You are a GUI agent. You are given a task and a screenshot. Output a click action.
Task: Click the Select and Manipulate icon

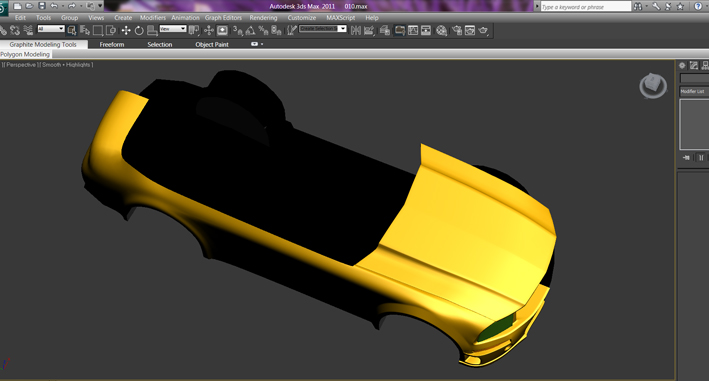click(208, 30)
